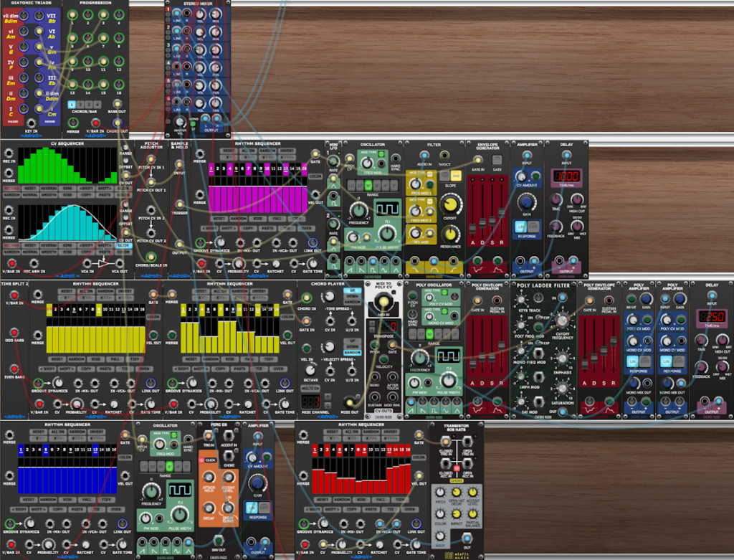Click the yellow RESONANCE knob on Filter
734x560 pixels.
click(x=450, y=234)
